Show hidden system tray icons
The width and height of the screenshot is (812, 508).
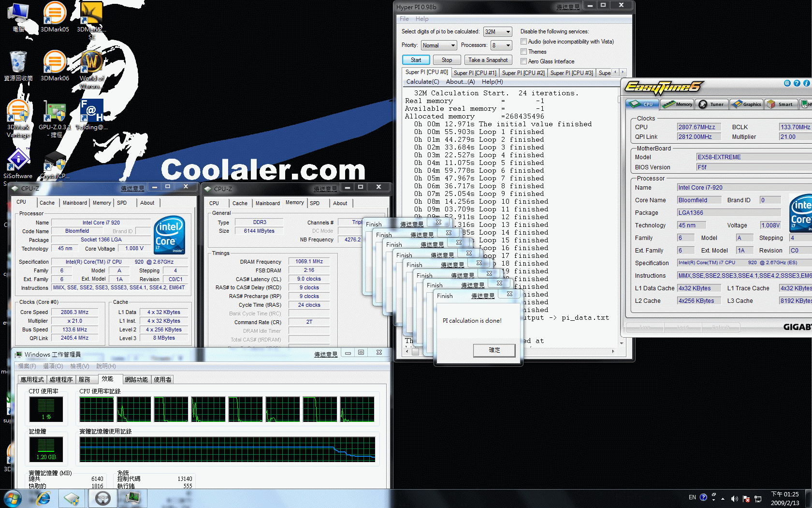[723, 498]
